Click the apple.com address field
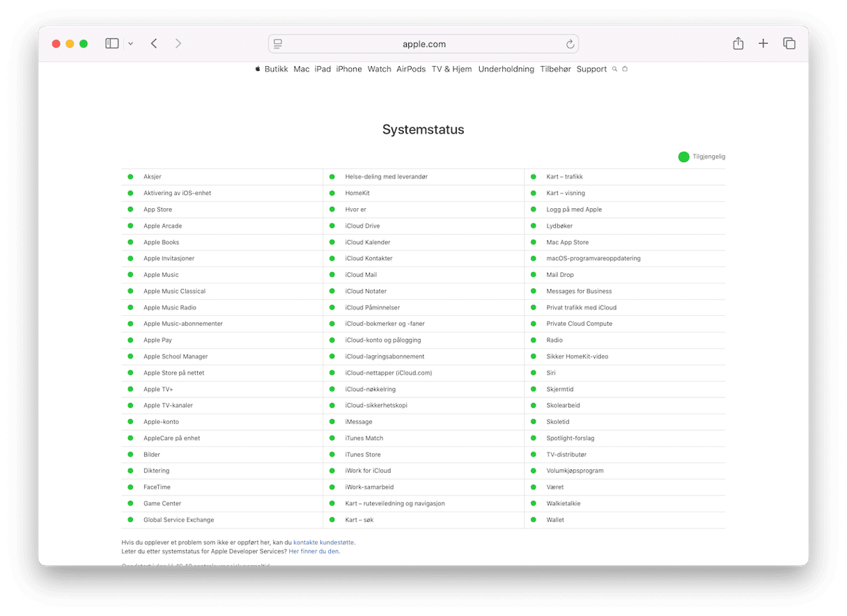This screenshot has height=616, width=847. coord(423,45)
